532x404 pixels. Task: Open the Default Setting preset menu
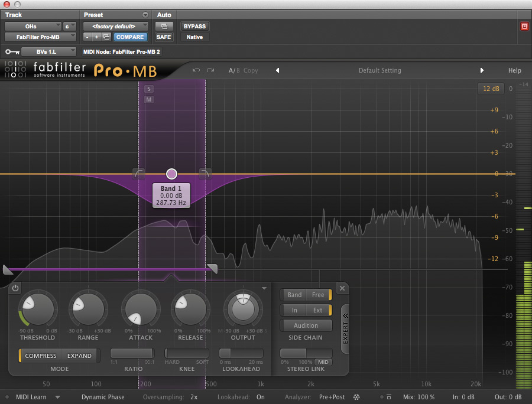379,70
